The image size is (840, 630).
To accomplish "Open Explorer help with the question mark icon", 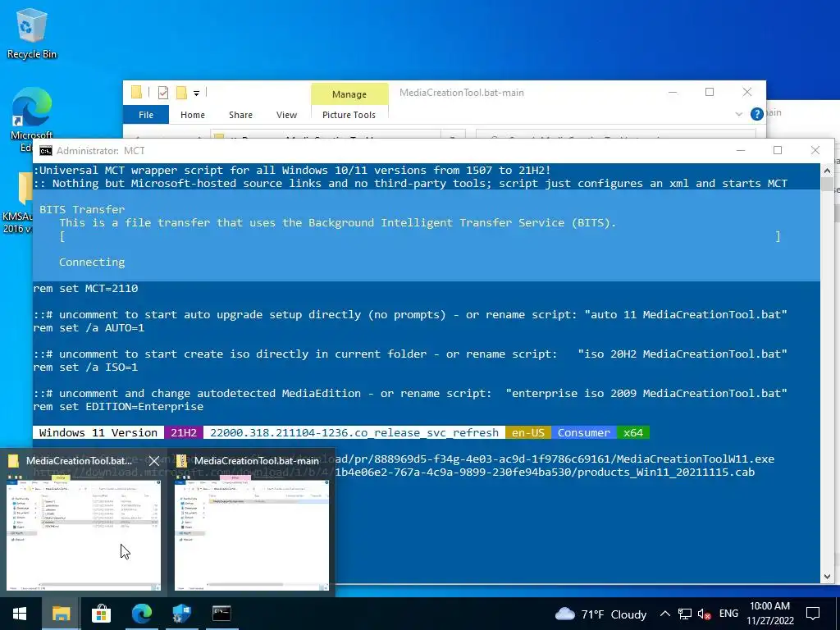I will pyautogui.click(x=756, y=113).
